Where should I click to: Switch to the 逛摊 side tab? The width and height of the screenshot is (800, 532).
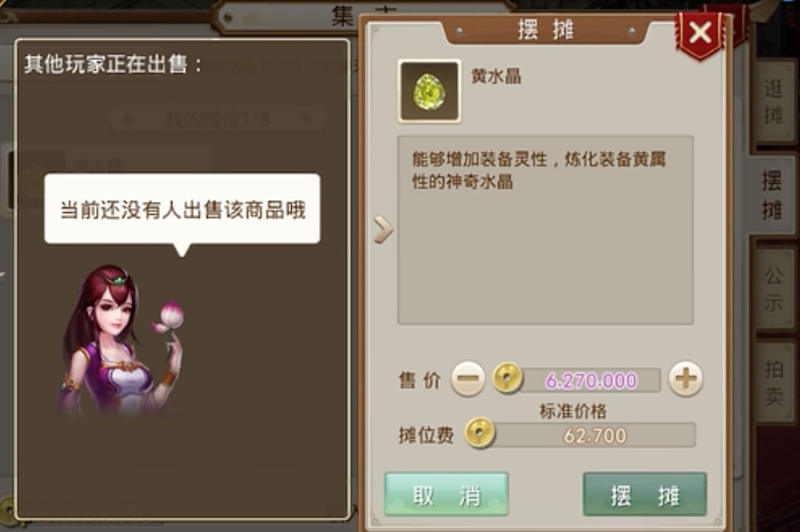(773, 102)
